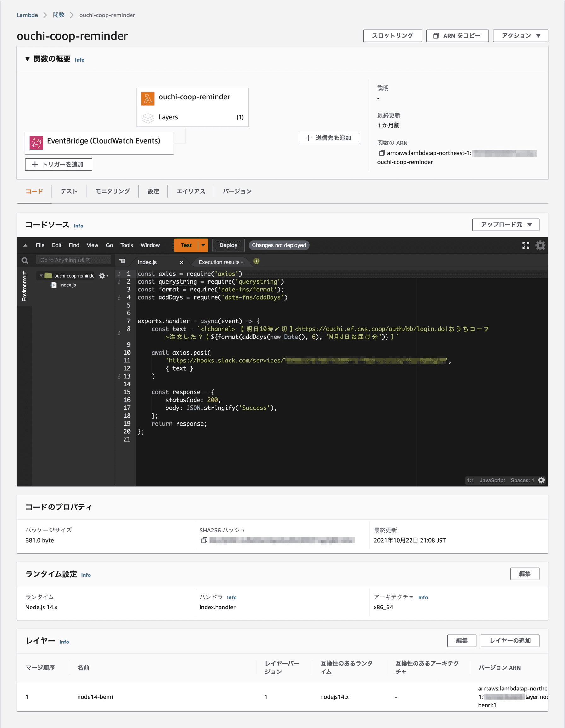Select index.js in file tree
This screenshot has height=728, width=565.
(68, 285)
